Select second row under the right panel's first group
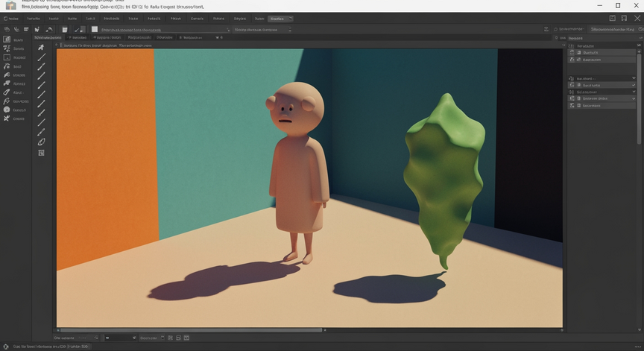644x351 pixels. (x=602, y=60)
